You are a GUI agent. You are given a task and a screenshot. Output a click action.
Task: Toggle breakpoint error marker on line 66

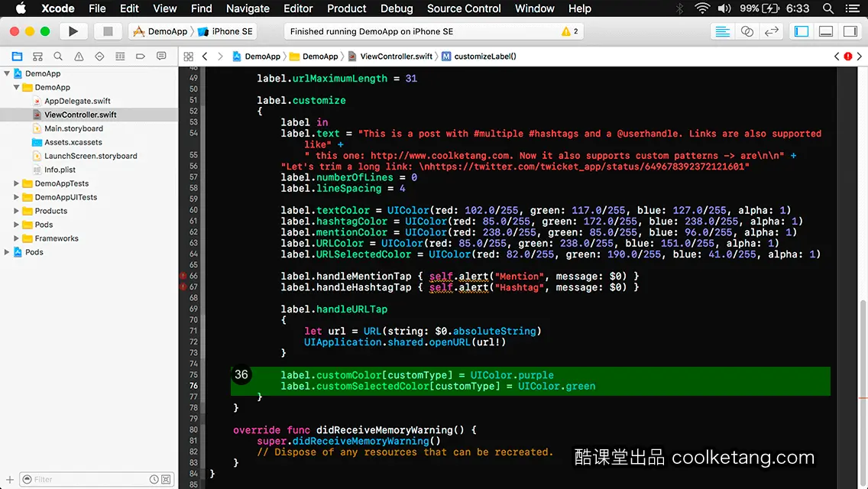coord(183,276)
